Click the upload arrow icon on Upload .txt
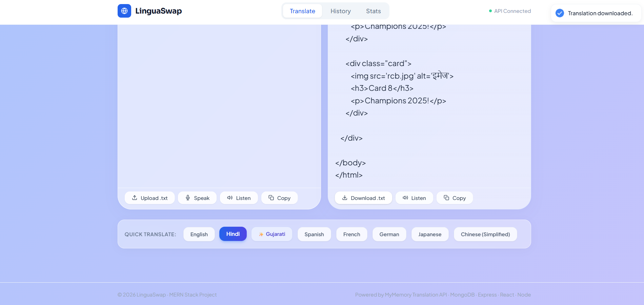 (x=135, y=198)
